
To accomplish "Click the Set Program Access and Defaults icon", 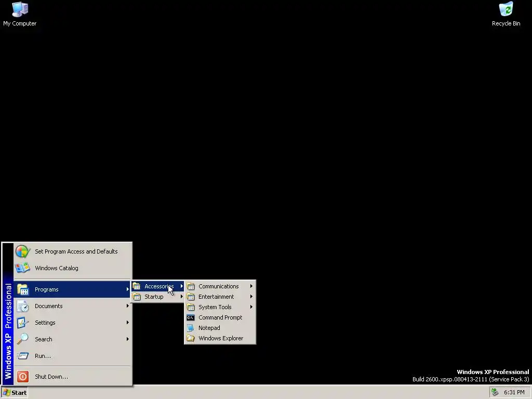I will pyautogui.click(x=23, y=251).
